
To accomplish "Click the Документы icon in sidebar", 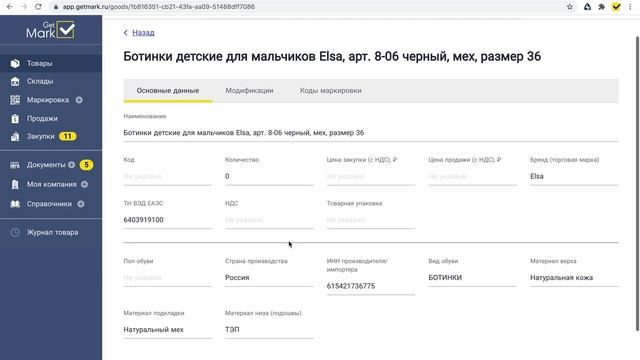I will (x=15, y=165).
